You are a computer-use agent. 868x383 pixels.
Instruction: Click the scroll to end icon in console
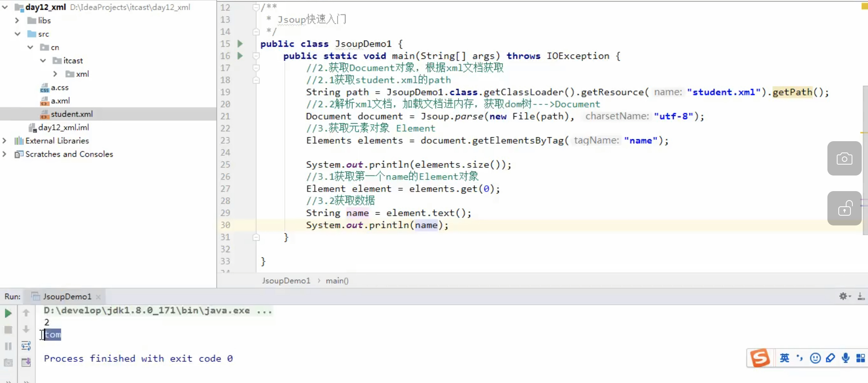click(x=26, y=362)
